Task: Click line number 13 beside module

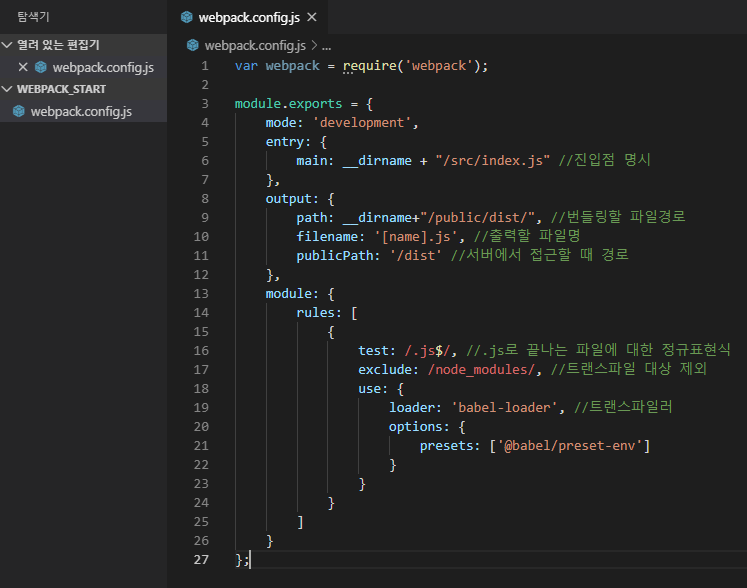Action: 202,293
